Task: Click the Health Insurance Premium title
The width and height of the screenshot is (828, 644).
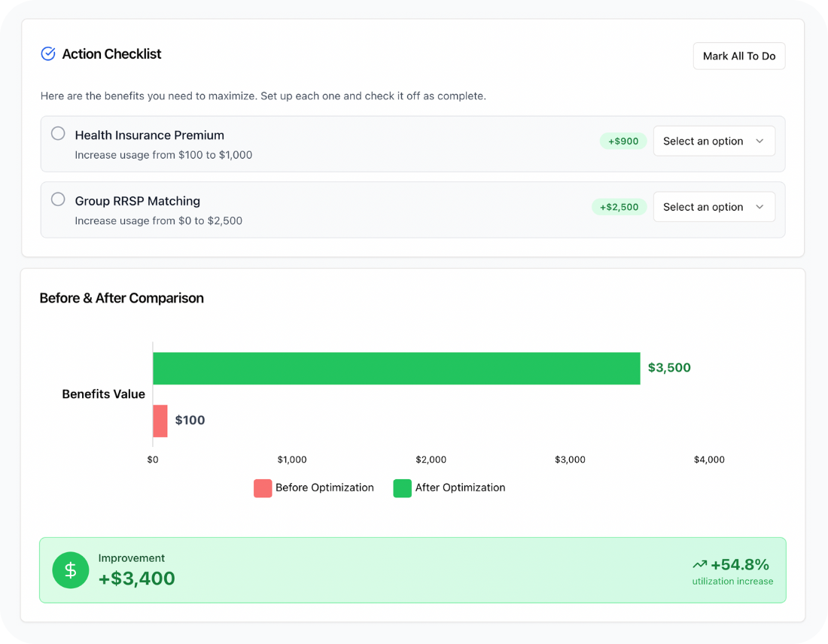Action: pyautogui.click(x=150, y=135)
